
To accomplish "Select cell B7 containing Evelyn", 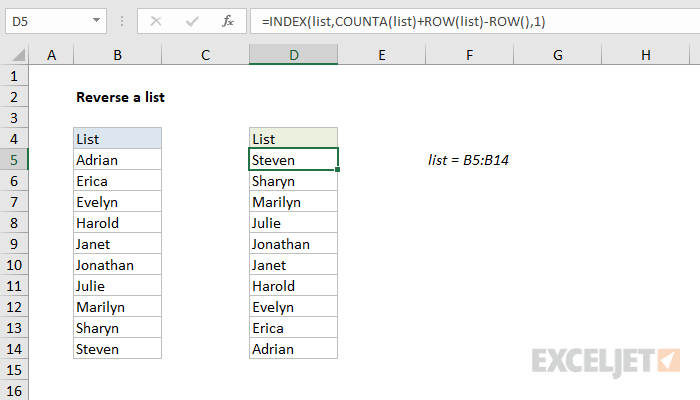I will point(117,202).
